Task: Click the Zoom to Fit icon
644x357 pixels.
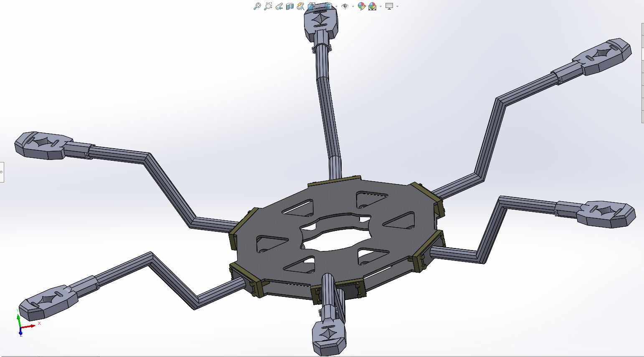Action: click(257, 6)
